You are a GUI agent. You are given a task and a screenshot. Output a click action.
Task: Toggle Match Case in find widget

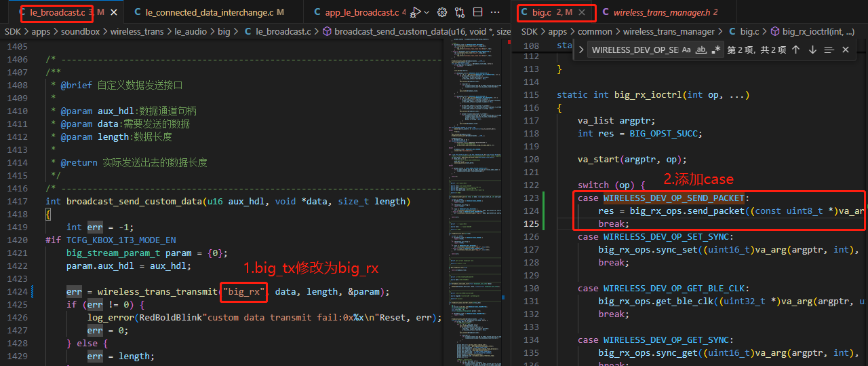pyautogui.click(x=686, y=50)
